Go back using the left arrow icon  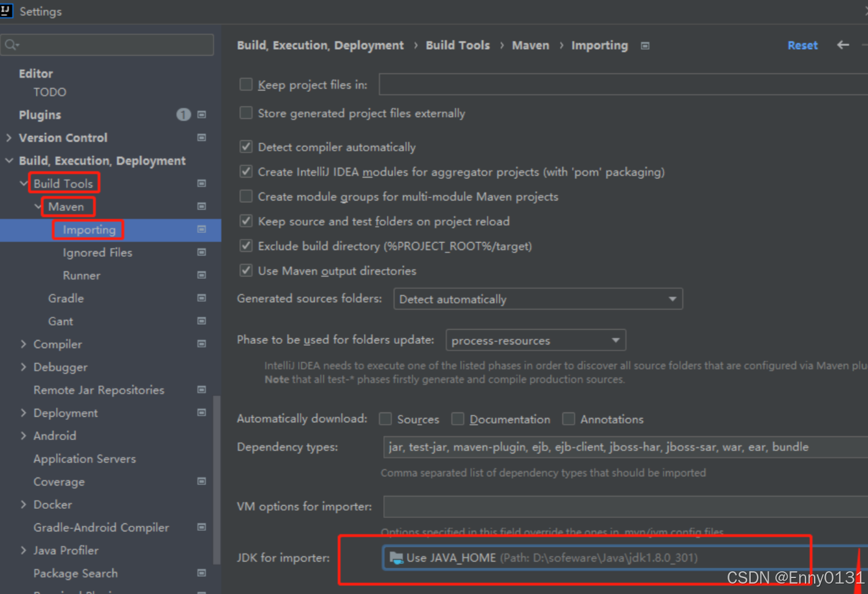coord(843,45)
